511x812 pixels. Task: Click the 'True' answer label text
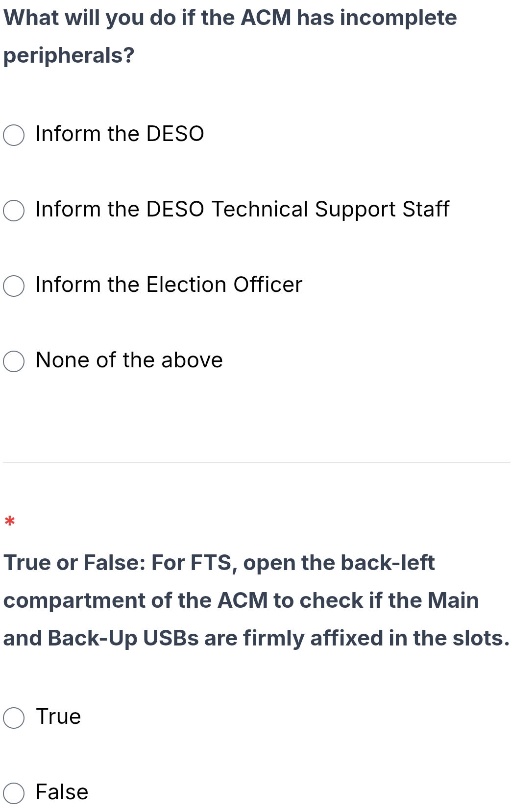(x=58, y=716)
